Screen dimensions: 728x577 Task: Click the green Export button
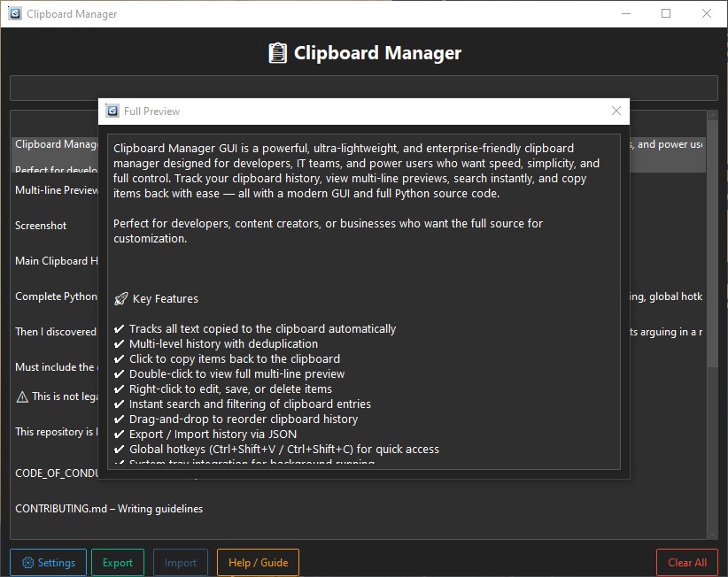click(x=118, y=562)
